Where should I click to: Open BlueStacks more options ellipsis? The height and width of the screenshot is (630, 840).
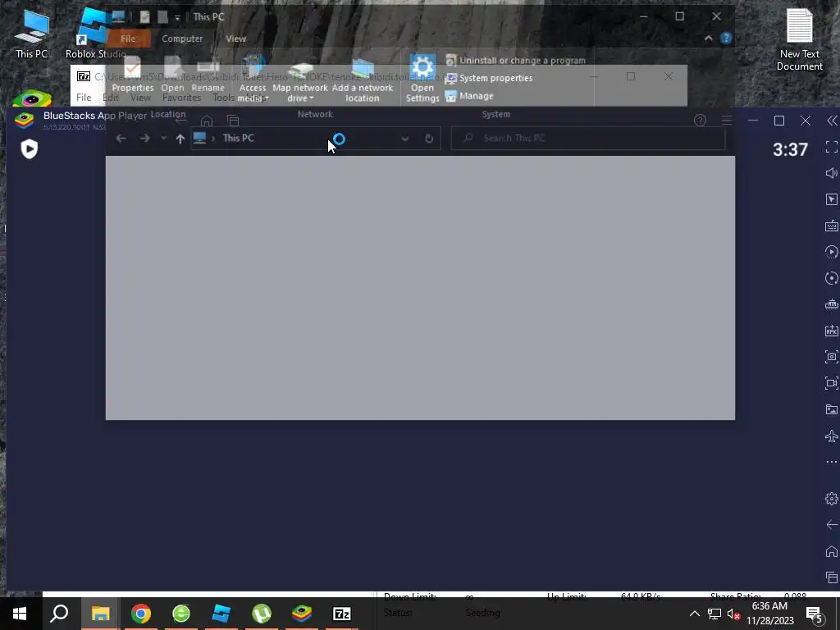coord(832,463)
